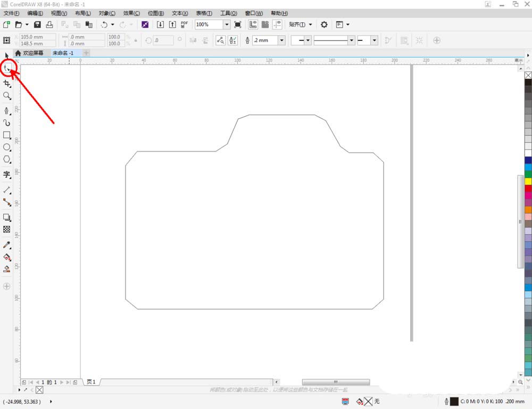Pick the Ellipse tool
The image size is (532, 409).
coord(7,148)
